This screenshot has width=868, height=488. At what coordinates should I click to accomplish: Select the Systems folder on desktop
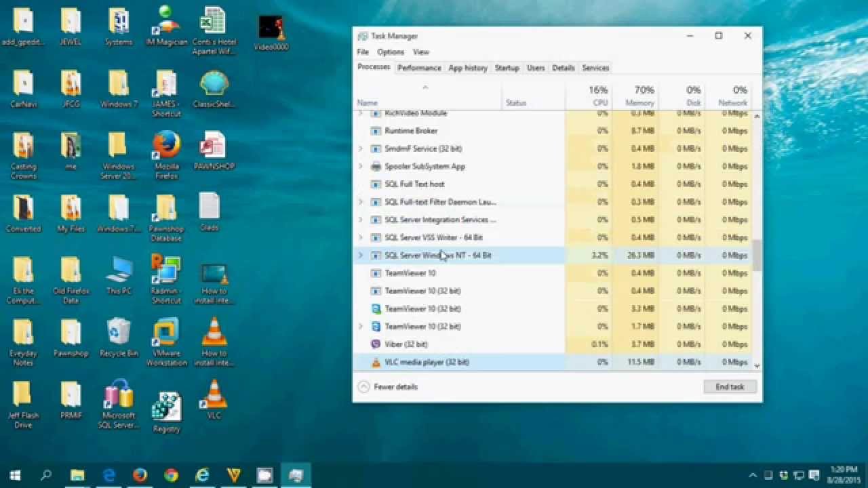pyautogui.click(x=119, y=26)
